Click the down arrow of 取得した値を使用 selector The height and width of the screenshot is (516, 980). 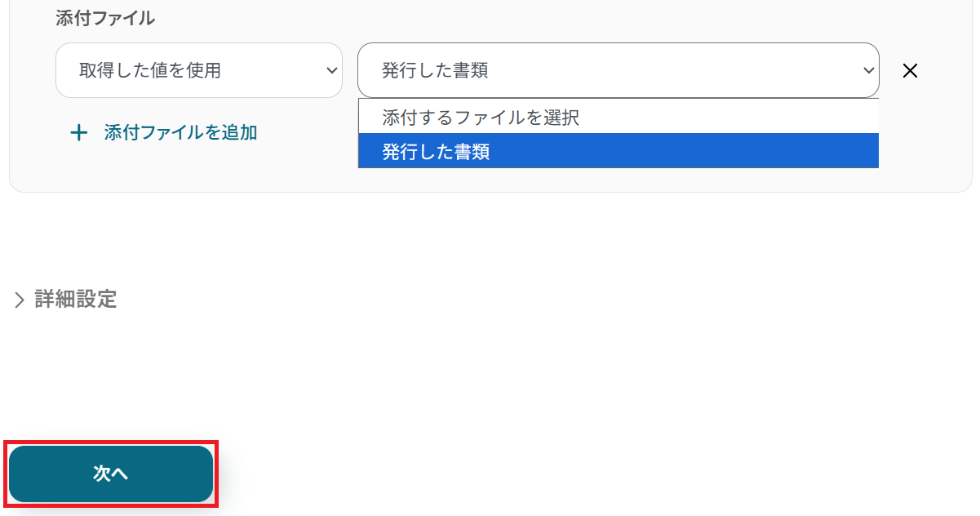(331, 71)
